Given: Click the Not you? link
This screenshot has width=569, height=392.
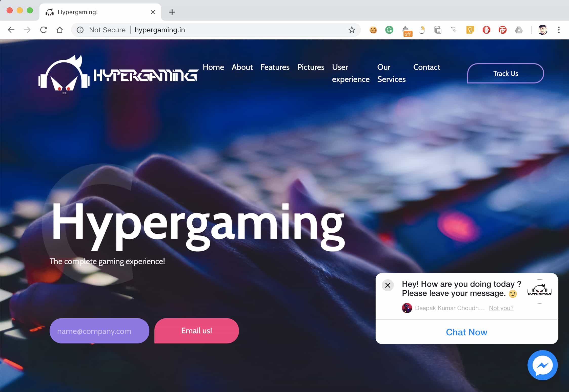Looking at the screenshot, I should (501, 308).
